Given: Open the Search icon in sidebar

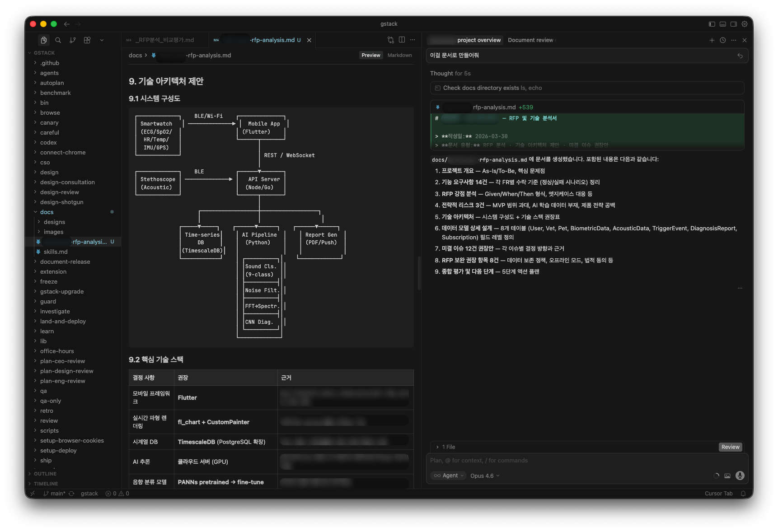Looking at the screenshot, I should click(x=58, y=40).
